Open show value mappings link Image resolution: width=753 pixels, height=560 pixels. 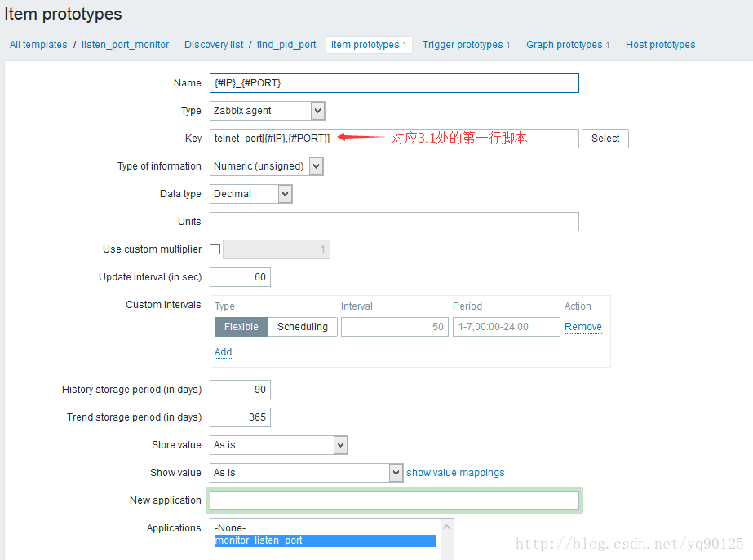[x=455, y=473]
